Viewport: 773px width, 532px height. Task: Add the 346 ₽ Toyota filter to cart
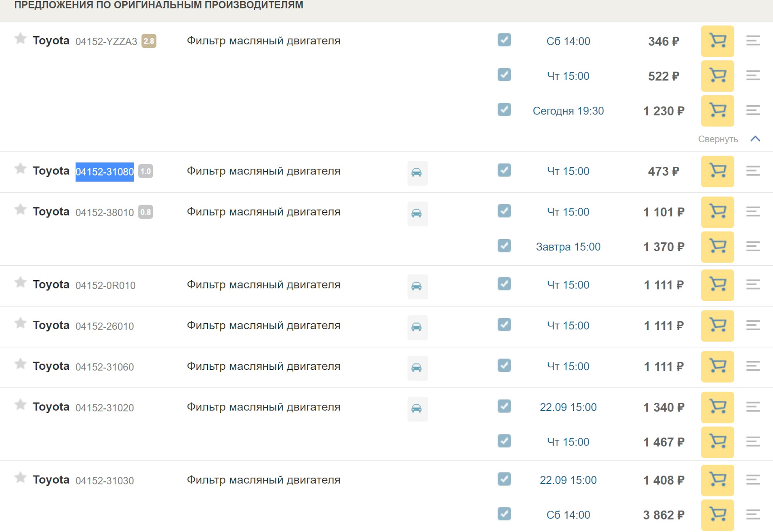pyautogui.click(x=717, y=41)
